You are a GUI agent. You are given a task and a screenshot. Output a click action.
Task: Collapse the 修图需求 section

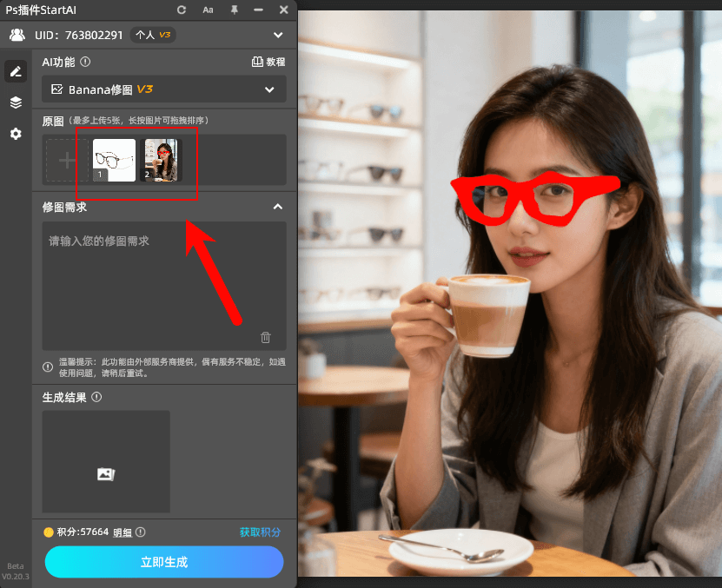coord(278,207)
